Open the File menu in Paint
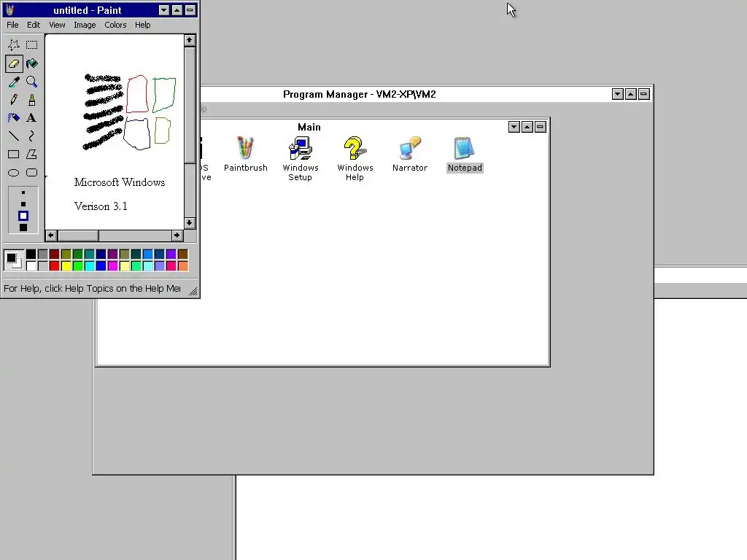The width and height of the screenshot is (747, 560). point(12,25)
